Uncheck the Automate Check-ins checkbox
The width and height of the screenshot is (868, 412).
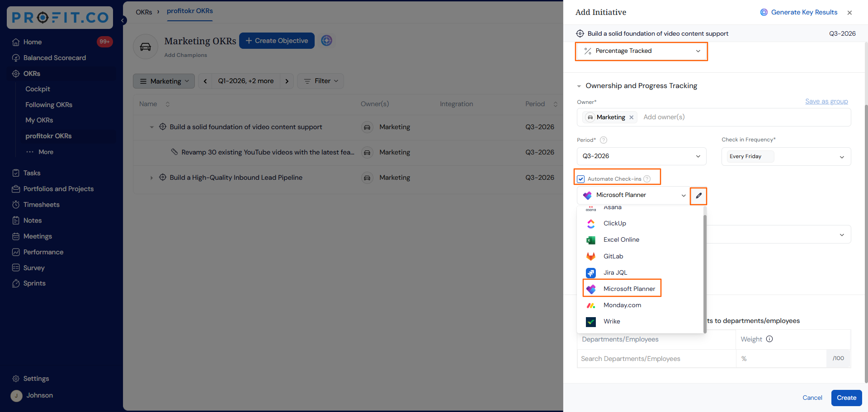[581, 179]
